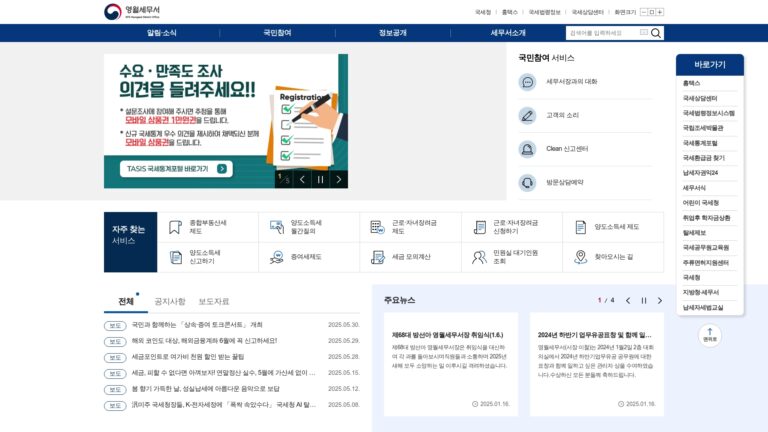
Task: Focus the search input field
Action: click(604, 33)
